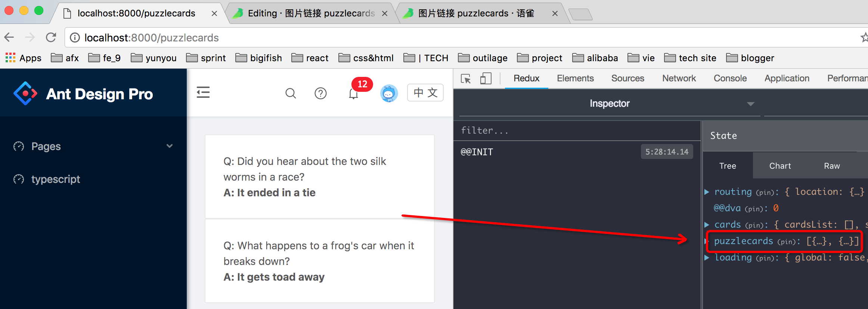Viewport: 868px width, 309px height.
Task: Select the DevTools inspect element icon
Action: pos(466,79)
